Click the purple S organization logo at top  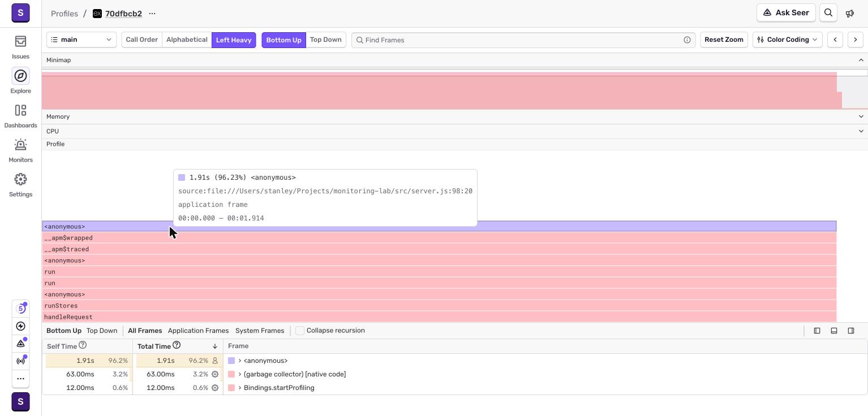click(20, 13)
